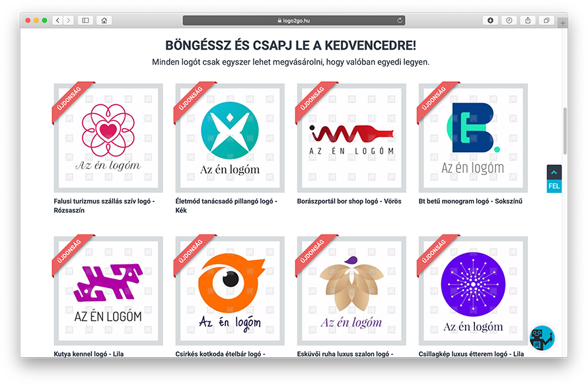This screenshot has height=385, width=588.
Task: Open the home page icon
Action: pyautogui.click(x=104, y=20)
